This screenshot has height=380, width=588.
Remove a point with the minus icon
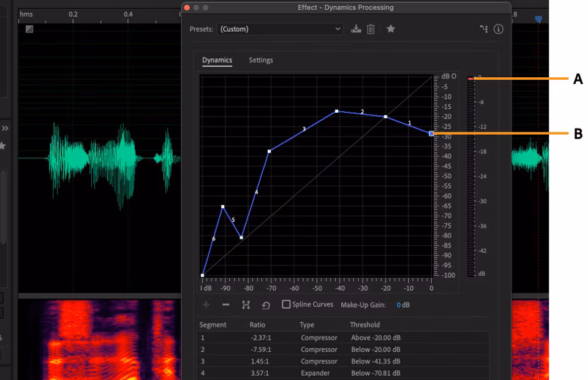pos(225,304)
